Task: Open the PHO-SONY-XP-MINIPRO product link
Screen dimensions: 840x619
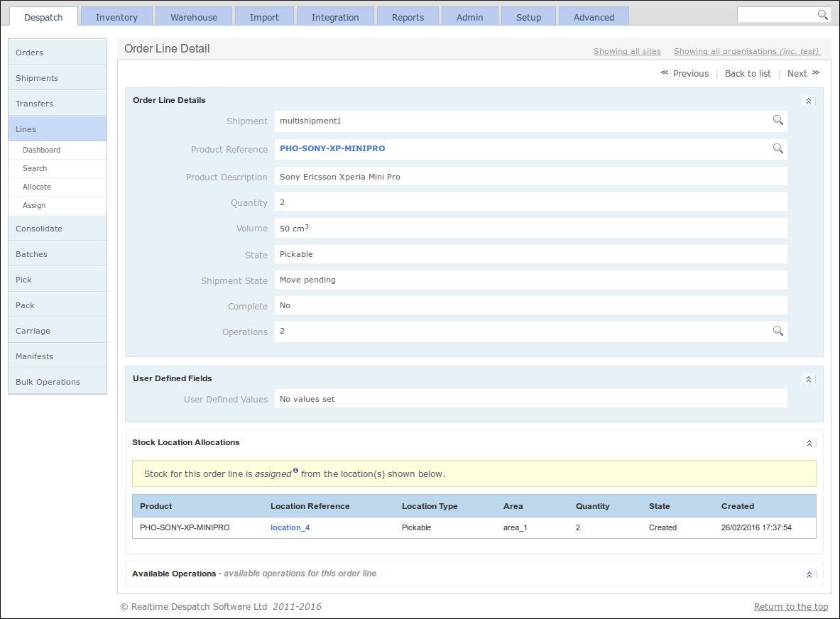Action: [x=332, y=148]
